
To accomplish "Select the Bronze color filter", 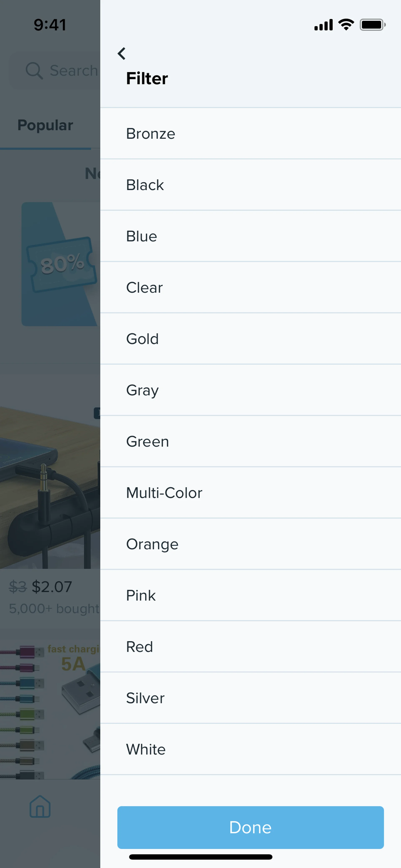I will pos(250,134).
